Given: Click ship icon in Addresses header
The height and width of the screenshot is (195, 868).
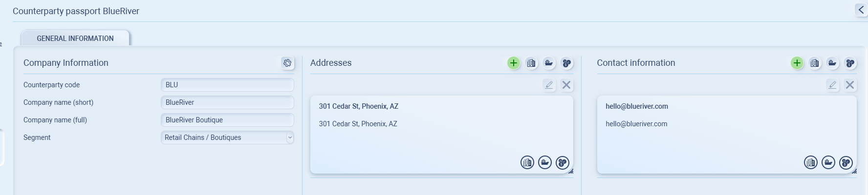Looking at the screenshot, I should tap(549, 63).
